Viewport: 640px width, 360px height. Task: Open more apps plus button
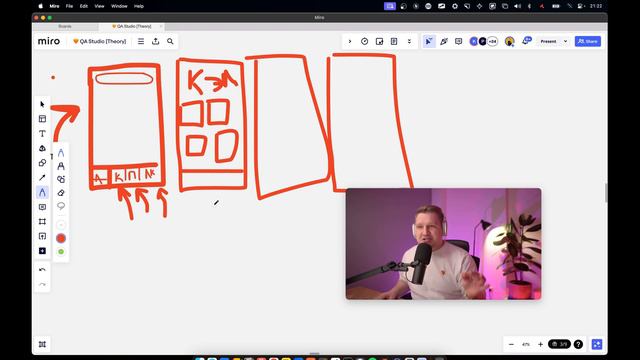click(x=42, y=251)
